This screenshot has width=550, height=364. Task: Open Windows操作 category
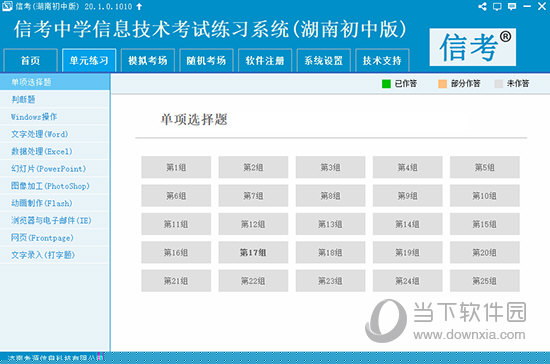point(55,116)
